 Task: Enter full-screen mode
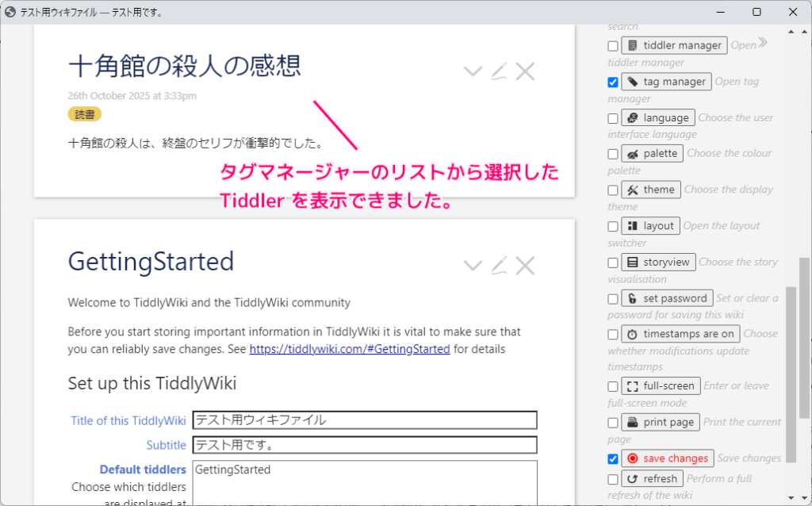pos(661,385)
